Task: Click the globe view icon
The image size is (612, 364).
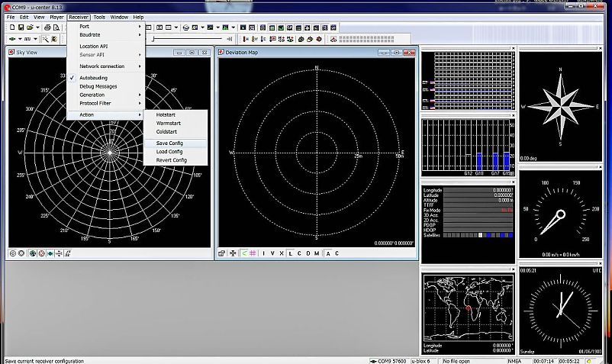Action: click(186, 27)
